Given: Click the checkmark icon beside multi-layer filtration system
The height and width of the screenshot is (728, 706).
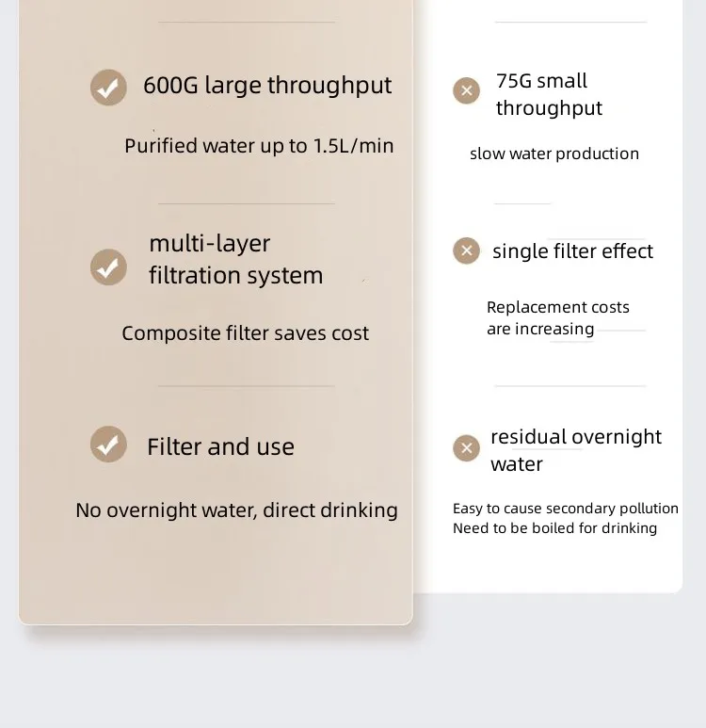Looking at the screenshot, I should click(x=108, y=267).
